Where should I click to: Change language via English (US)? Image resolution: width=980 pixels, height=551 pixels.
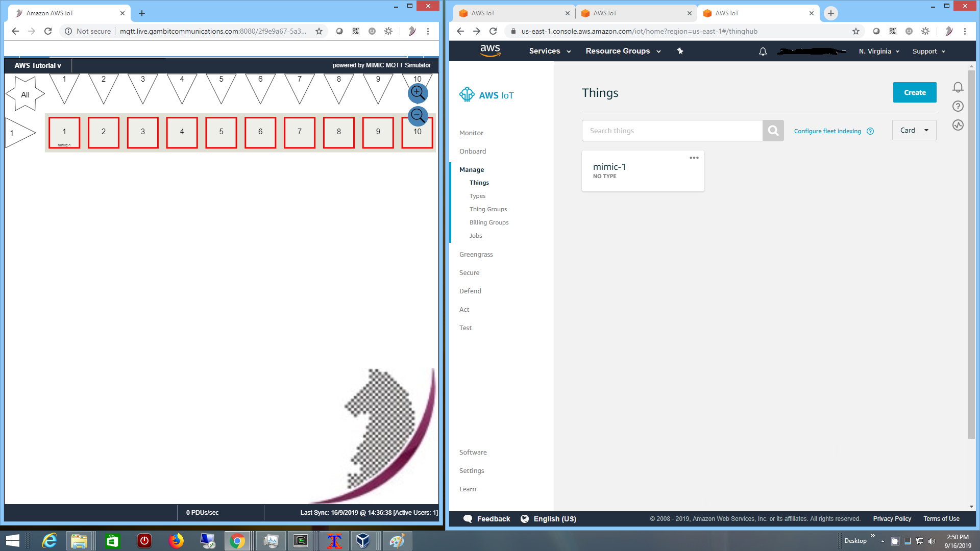[548, 519]
